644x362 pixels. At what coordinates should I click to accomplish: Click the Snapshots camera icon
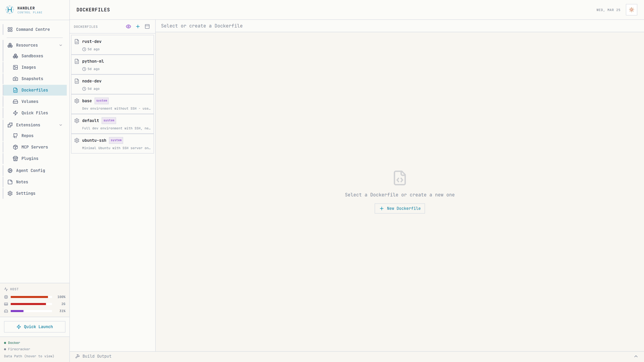15,79
